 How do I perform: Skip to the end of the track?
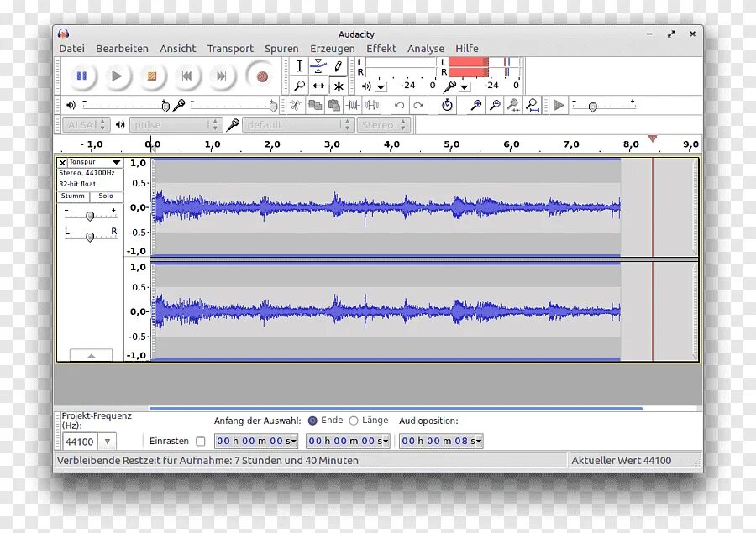(x=221, y=76)
